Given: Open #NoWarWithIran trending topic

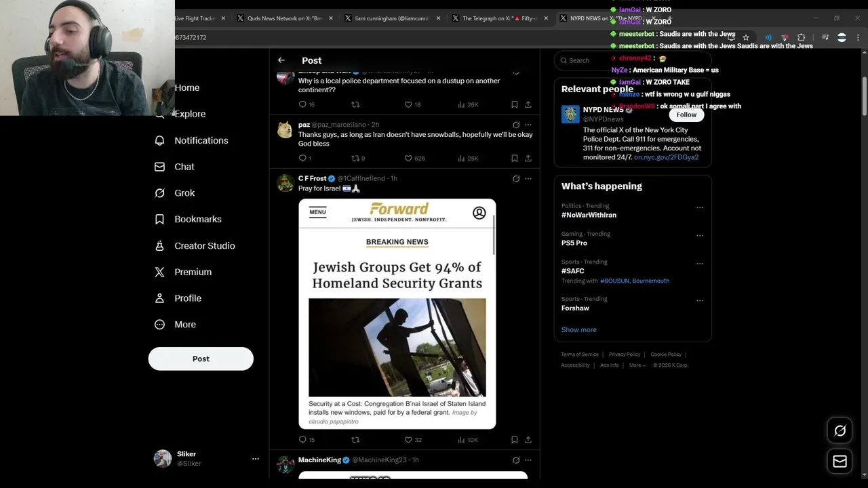Looking at the screenshot, I should pyautogui.click(x=589, y=215).
